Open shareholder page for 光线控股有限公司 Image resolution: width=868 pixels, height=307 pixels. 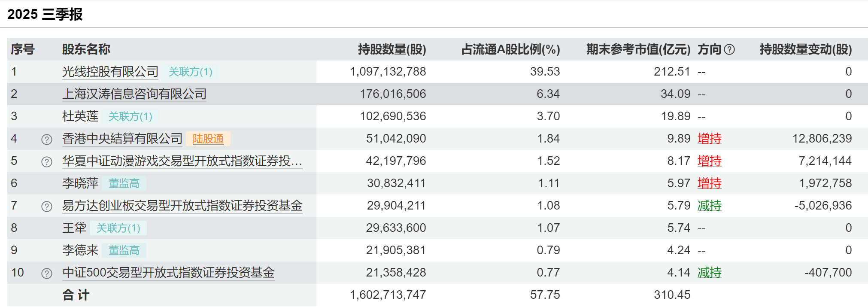coord(110,71)
